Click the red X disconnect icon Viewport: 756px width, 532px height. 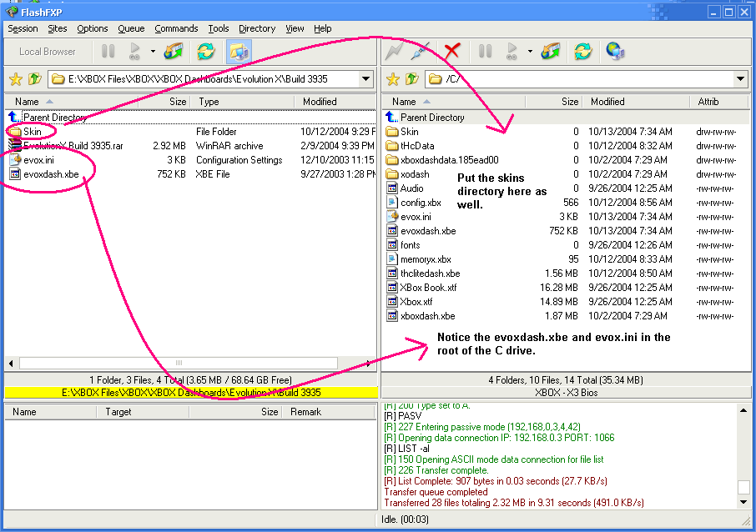click(452, 51)
